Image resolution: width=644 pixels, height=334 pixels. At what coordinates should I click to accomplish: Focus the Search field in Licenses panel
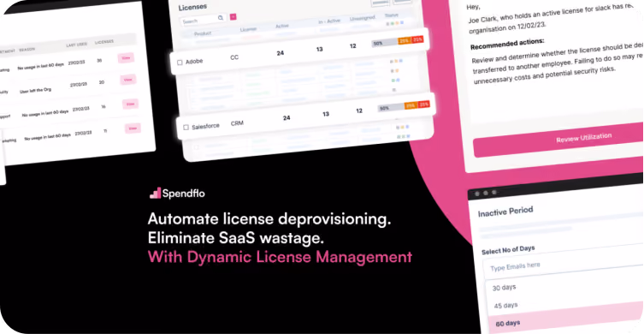[203, 20]
